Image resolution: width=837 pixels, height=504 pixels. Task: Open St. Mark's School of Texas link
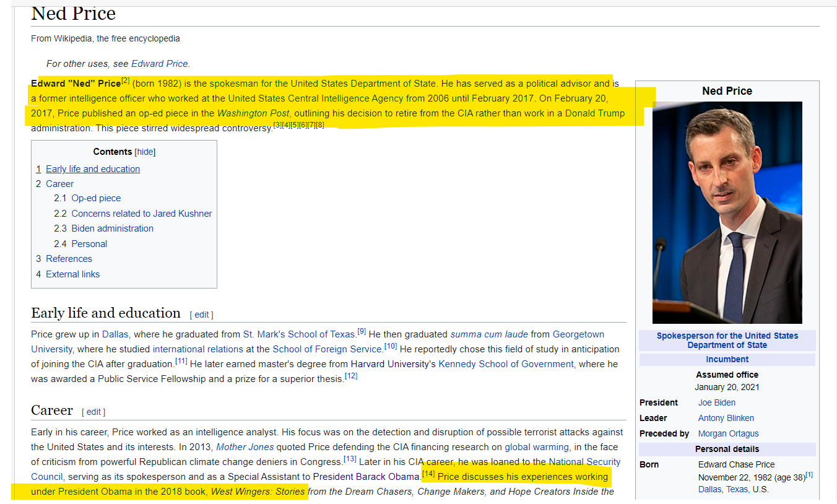[x=300, y=334]
